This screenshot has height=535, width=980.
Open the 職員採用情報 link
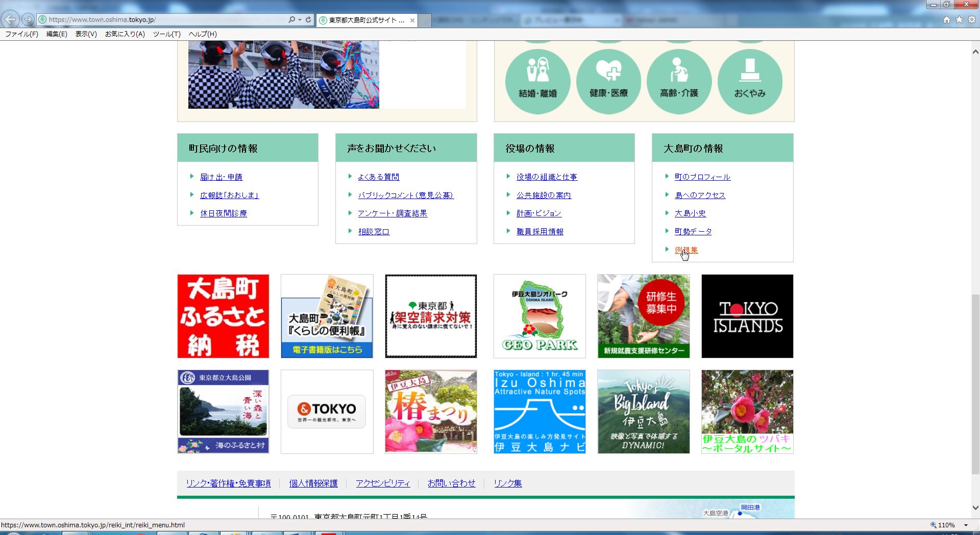click(540, 232)
